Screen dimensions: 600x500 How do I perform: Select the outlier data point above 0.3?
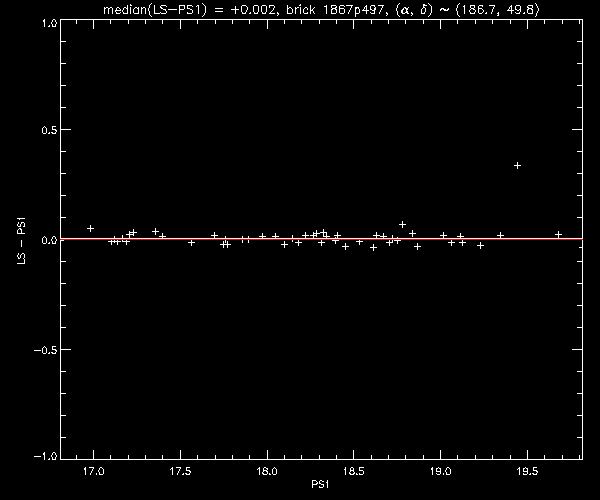coord(517,166)
